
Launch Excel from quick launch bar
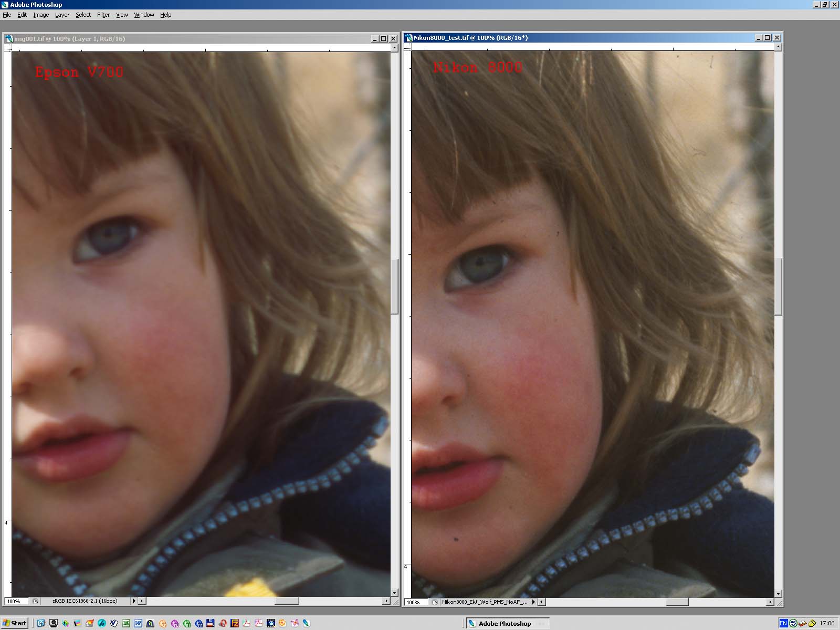[x=126, y=623]
